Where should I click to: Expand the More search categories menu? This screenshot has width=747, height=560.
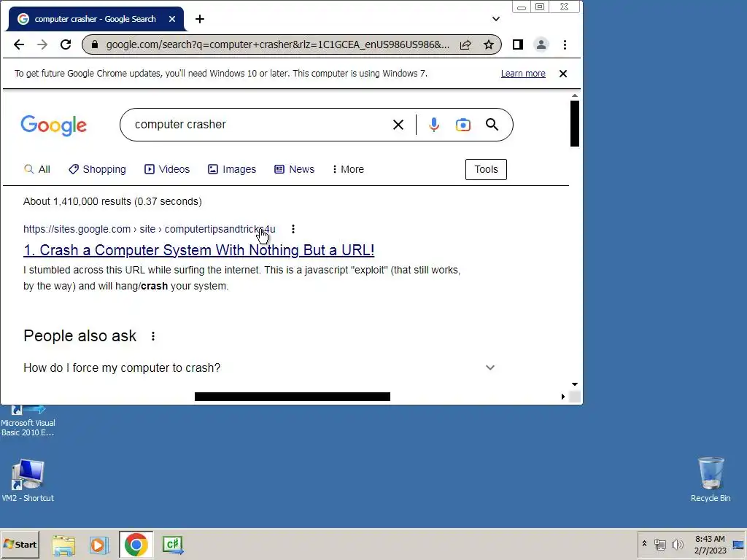348,169
